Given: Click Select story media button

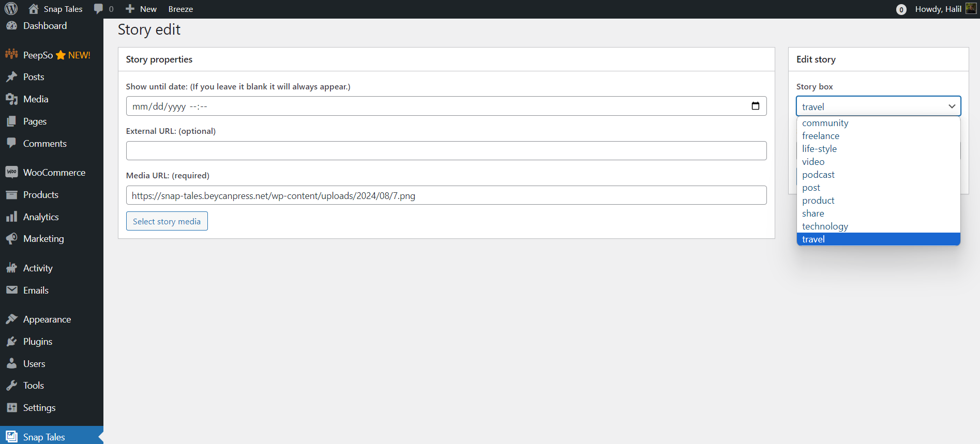Looking at the screenshot, I should point(167,221).
